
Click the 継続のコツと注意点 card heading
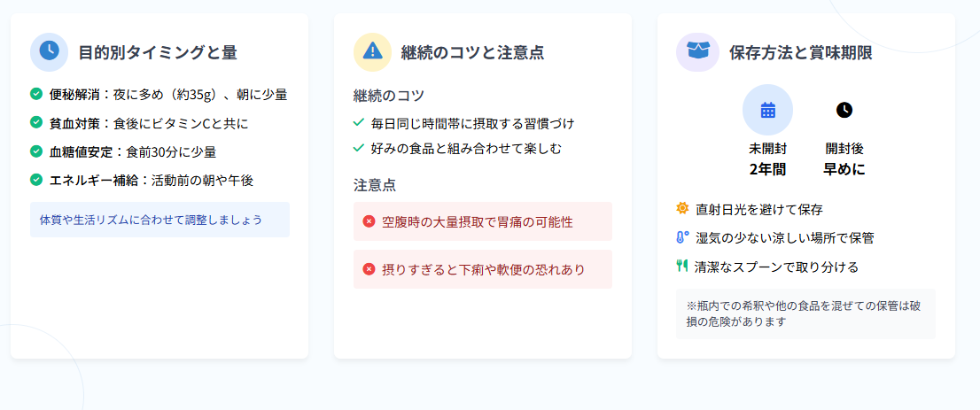(472, 52)
